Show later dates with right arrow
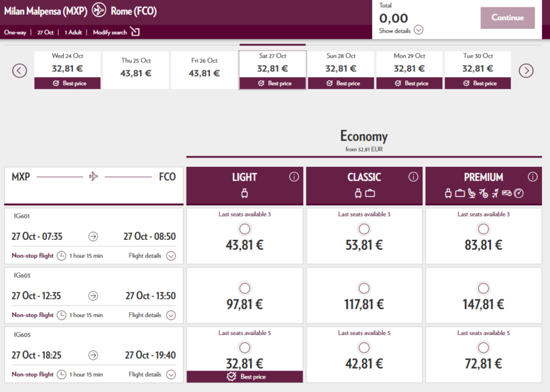 point(526,70)
